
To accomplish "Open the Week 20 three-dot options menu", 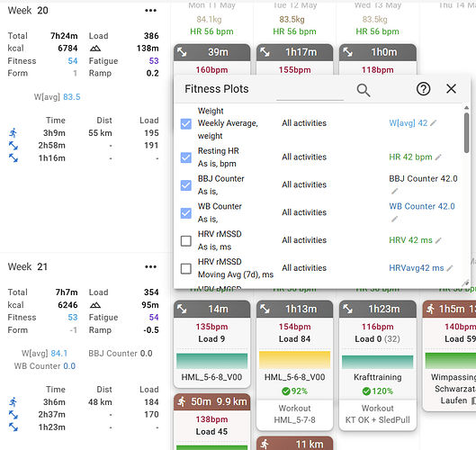I will point(150,11).
